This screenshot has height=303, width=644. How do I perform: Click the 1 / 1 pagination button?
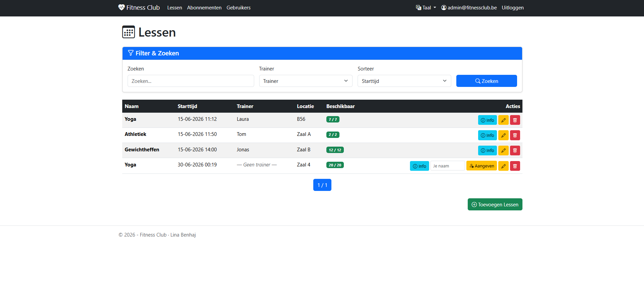pyautogui.click(x=322, y=185)
